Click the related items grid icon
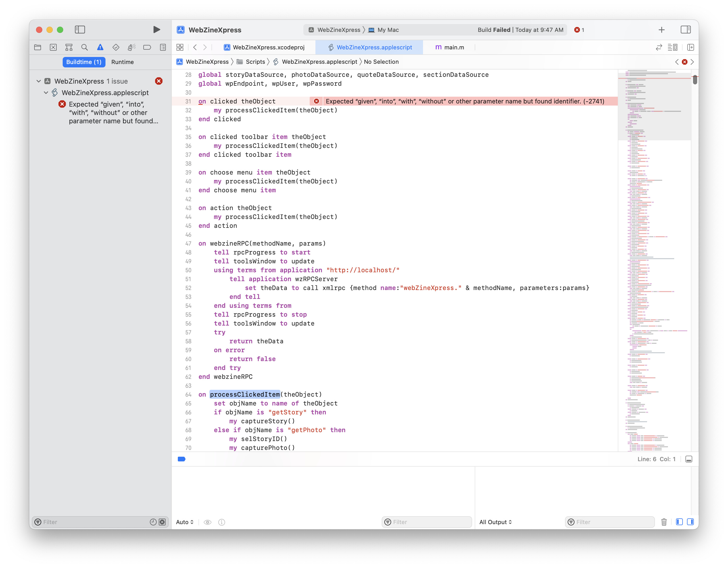Screen dimensions: 728x568 click(180, 47)
